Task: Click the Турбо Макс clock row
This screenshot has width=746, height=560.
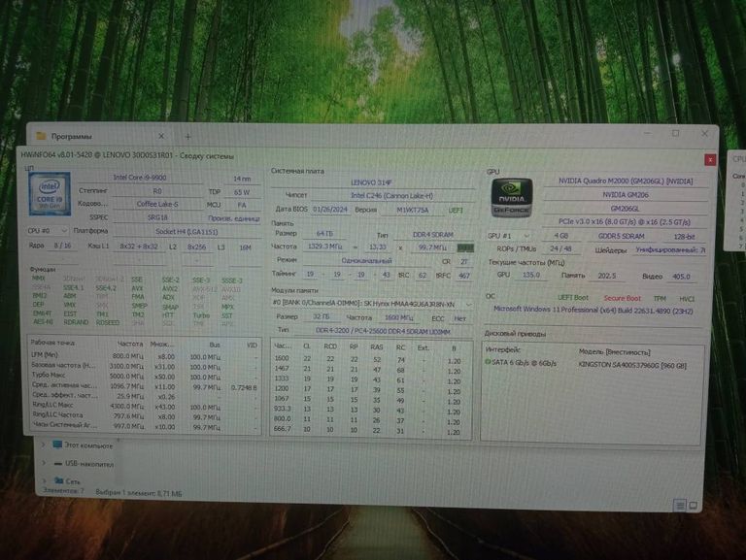Action: point(144,376)
